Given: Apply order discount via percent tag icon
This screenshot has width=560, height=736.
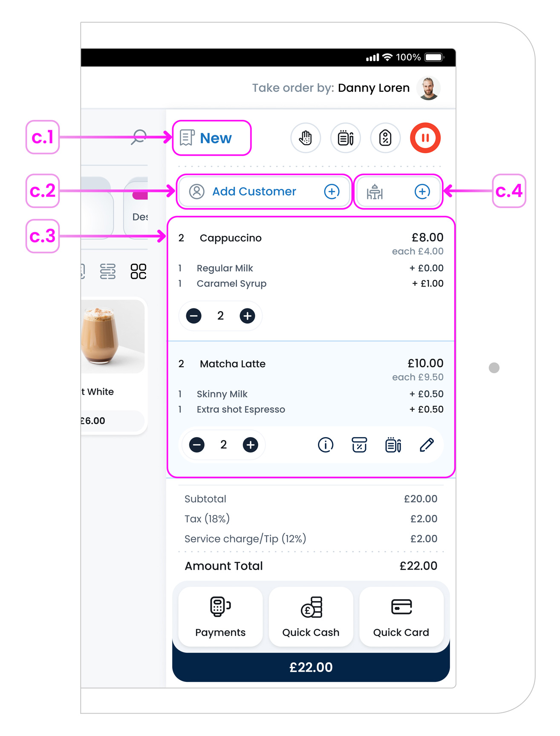Looking at the screenshot, I should click(385, 138).
